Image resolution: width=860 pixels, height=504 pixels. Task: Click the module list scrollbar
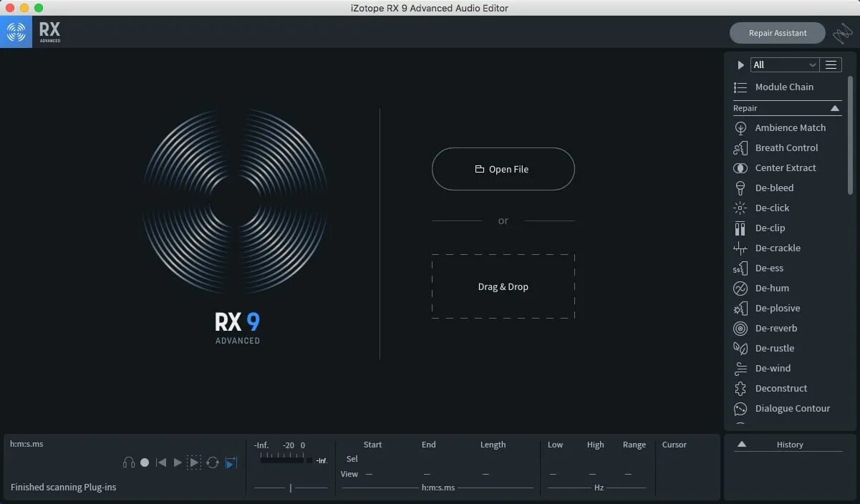851,136
